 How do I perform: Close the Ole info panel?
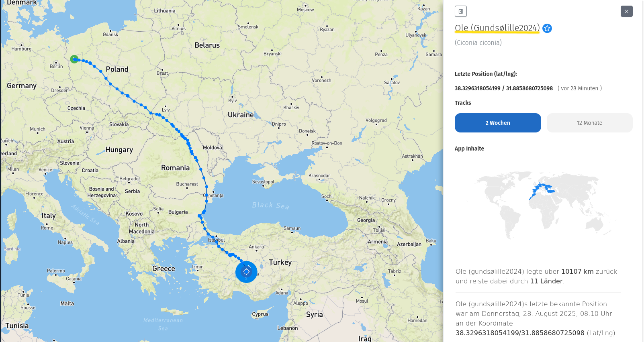(627, 11)
